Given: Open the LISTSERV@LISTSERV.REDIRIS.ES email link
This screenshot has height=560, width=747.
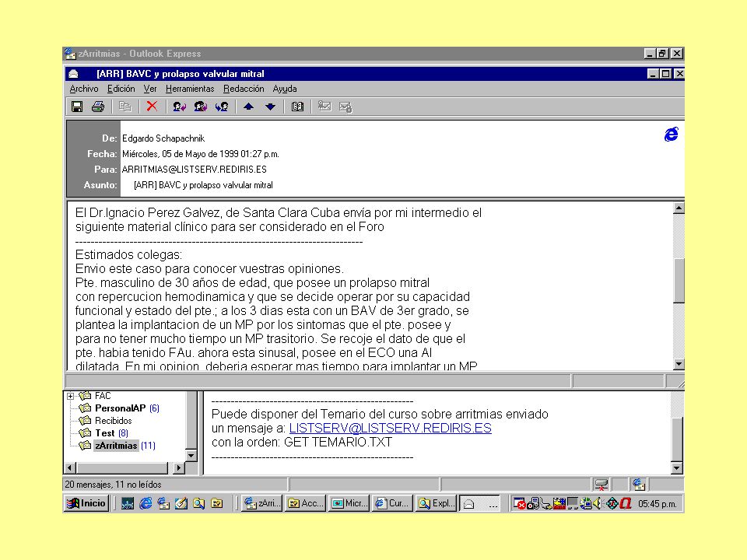Looking at the screenshot, I should pos(390,428).
